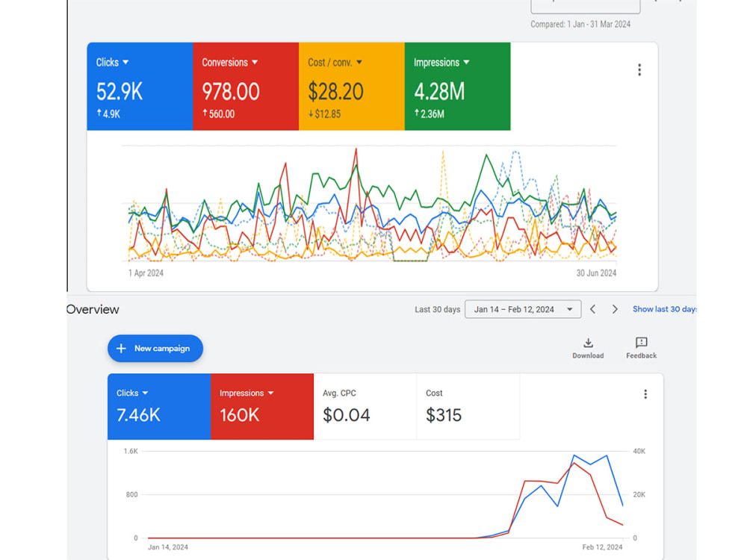The width and height of the screenshot is (747, 560).
Task: Go to the previous date range arrow
Action: tap(592, 309)
